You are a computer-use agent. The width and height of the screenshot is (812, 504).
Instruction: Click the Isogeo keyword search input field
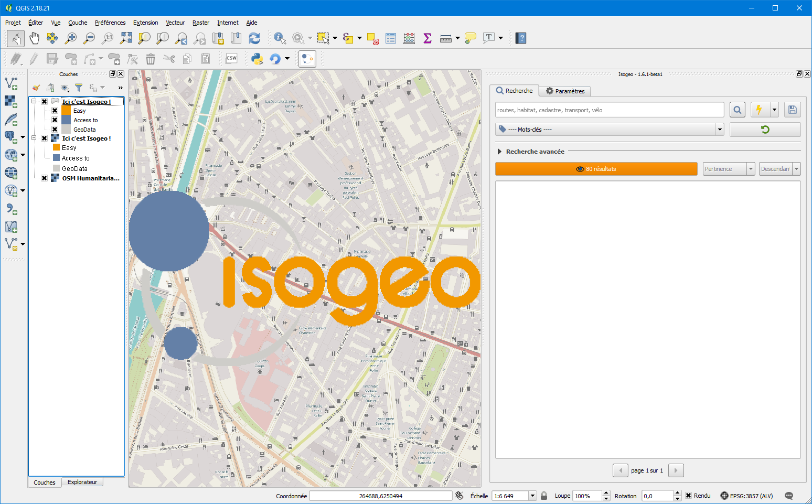[610, 110]
